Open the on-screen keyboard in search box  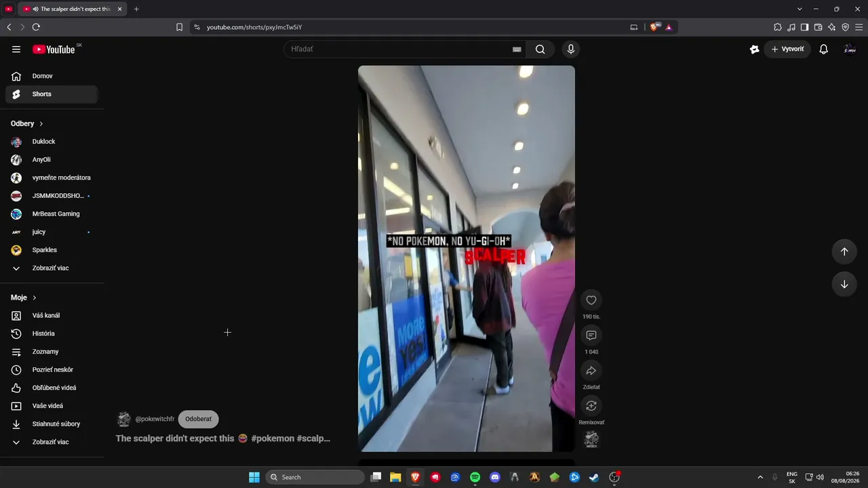(517, 49)
